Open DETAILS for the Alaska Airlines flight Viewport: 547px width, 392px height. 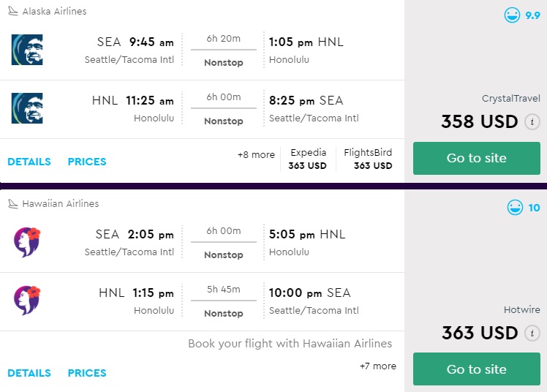coord(29,162)
